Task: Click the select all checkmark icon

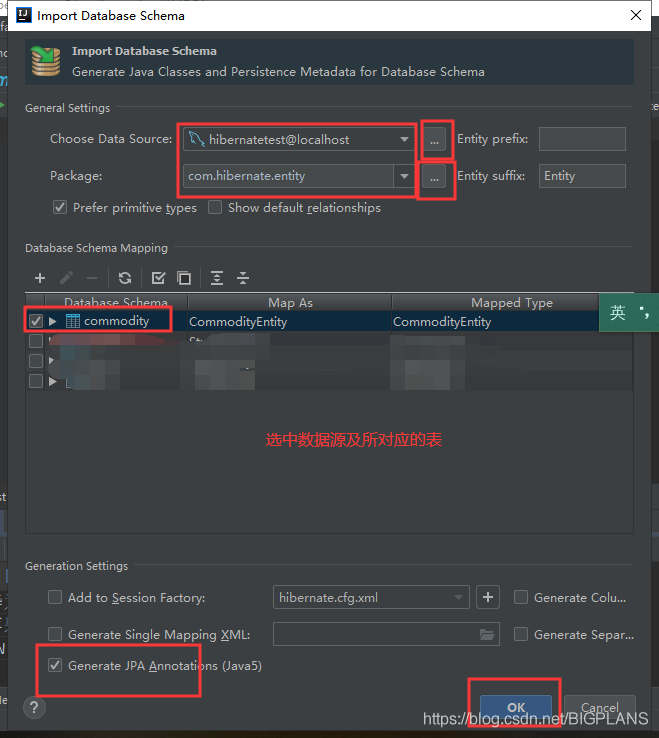Action: [x=158, y=278]
